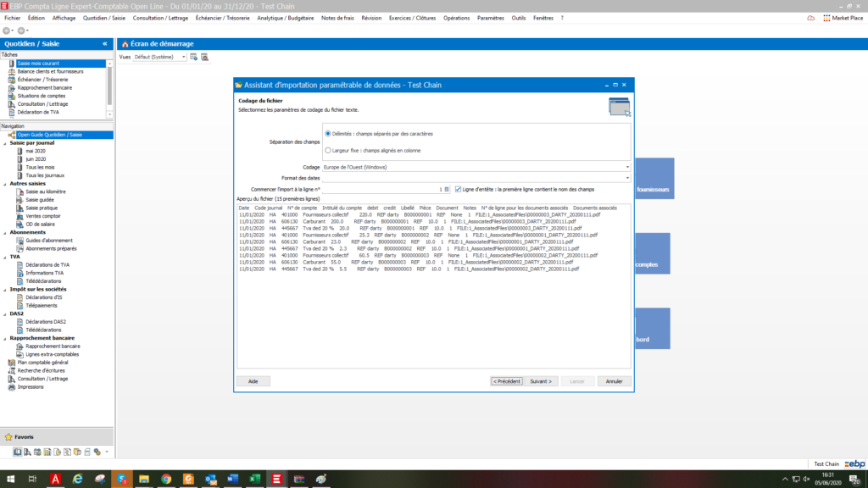Viewport: 868px width, 488px height.
Task: Select the Délimités field separation radio button
Action: pos(328,134)
